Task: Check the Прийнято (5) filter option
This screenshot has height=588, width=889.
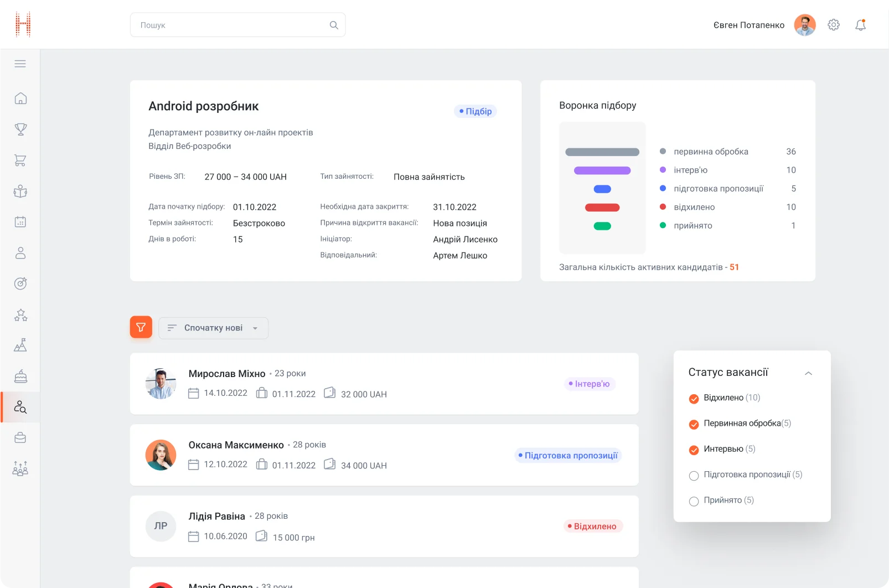Action: point(694,501)
